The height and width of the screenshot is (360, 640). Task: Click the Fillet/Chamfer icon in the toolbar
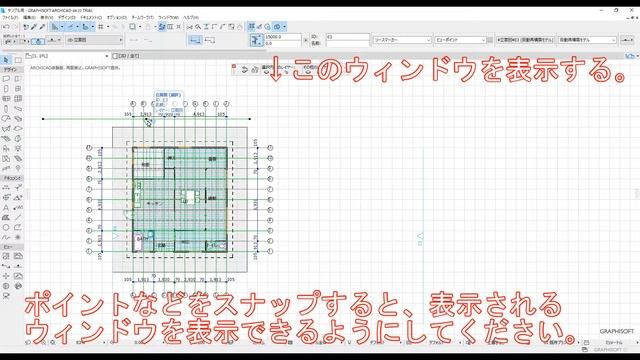[222, 27]
